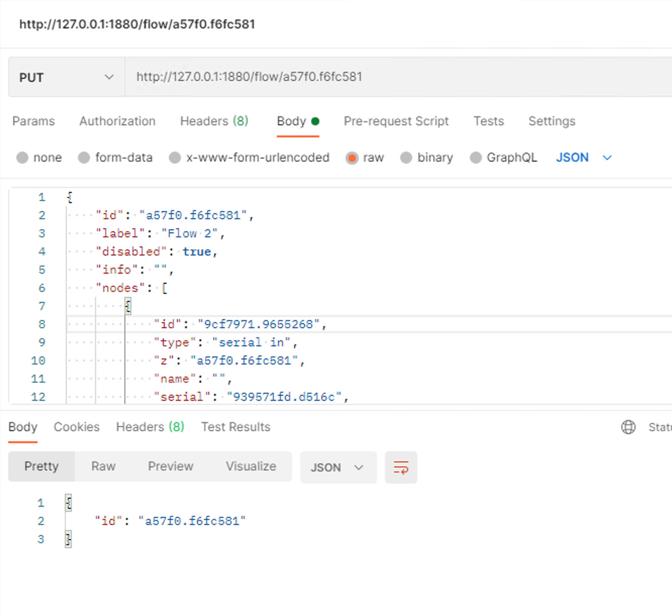672x616 pixels.
Task: Select the Pretty response view
Action: tap(41, 467)
